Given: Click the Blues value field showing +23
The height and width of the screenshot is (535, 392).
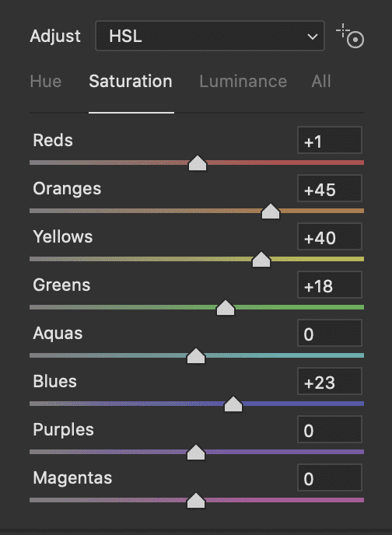Looking at the screenshot, I should (330, 381).
